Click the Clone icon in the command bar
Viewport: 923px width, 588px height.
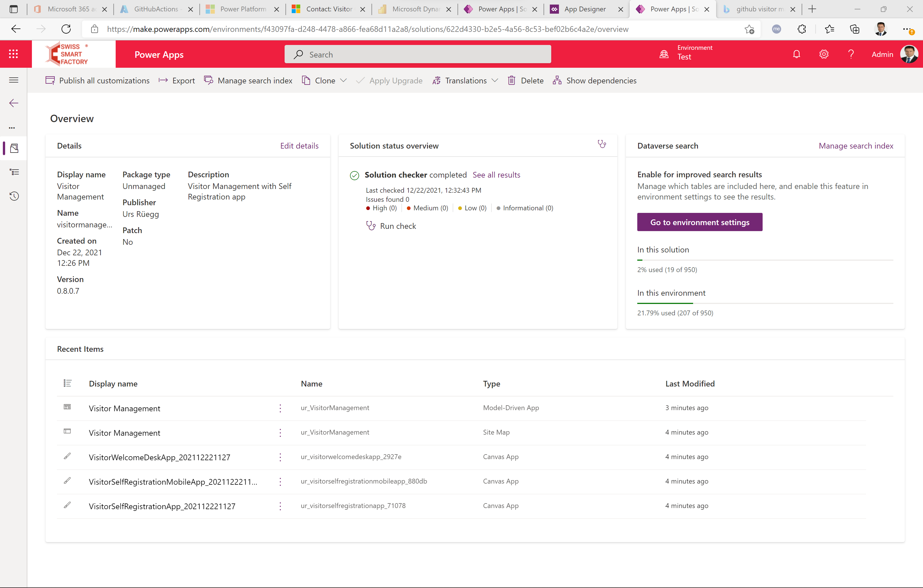point(306,81)
